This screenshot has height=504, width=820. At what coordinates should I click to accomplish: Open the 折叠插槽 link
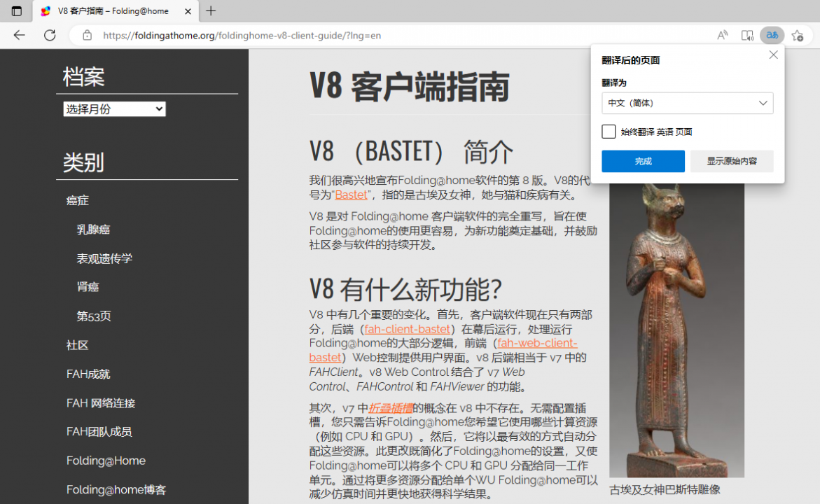coord(391,408)
